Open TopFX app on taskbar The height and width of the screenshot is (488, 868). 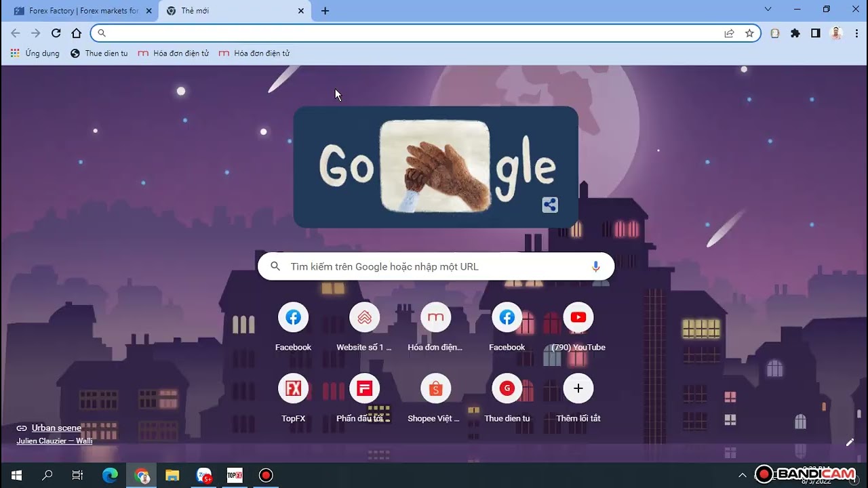click(235, 475)
